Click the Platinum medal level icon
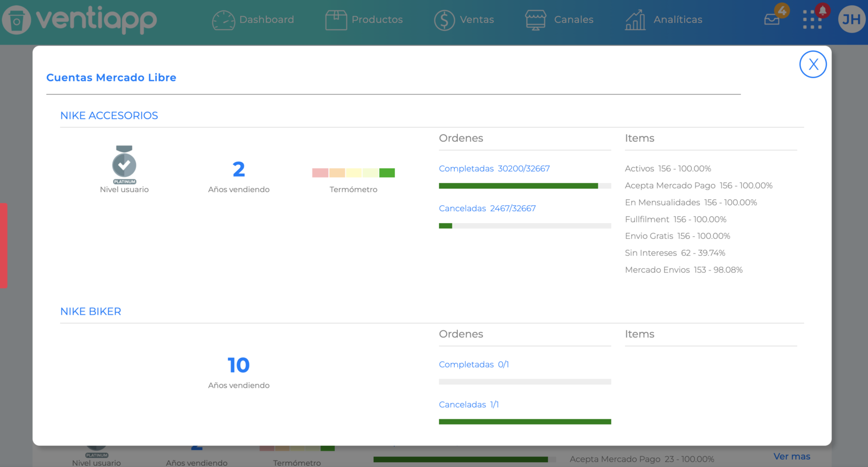 point(124,165)
